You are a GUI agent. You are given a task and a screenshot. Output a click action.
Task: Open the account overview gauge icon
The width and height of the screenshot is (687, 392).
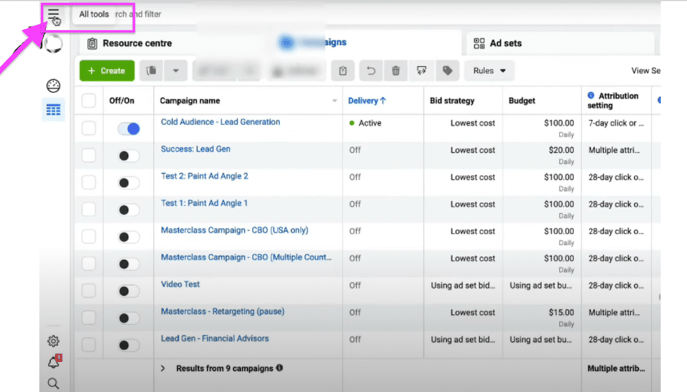point(53,86)
